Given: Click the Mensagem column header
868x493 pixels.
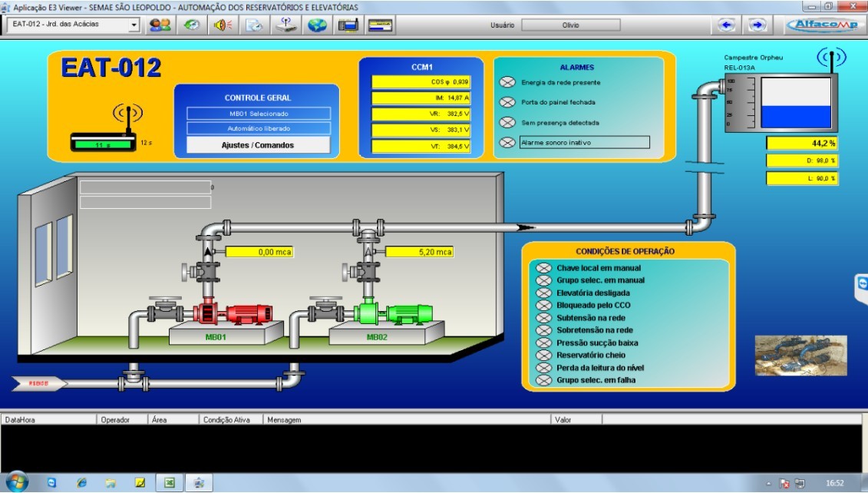Looking at the screenshot, I should tap(407, 420).
